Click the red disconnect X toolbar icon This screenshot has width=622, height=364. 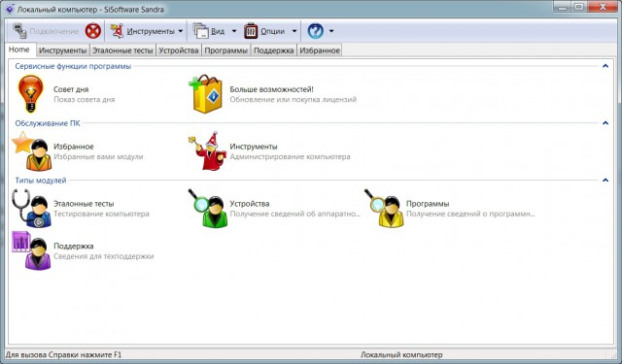93,30
